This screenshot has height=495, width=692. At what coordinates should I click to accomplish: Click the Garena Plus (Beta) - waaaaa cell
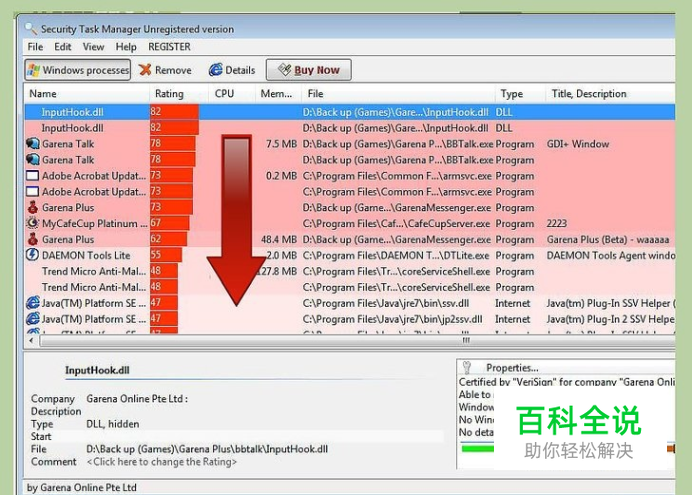tap(608, 240)
